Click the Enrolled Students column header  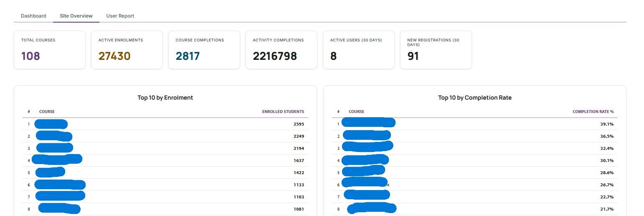click(x=283, y=112)
